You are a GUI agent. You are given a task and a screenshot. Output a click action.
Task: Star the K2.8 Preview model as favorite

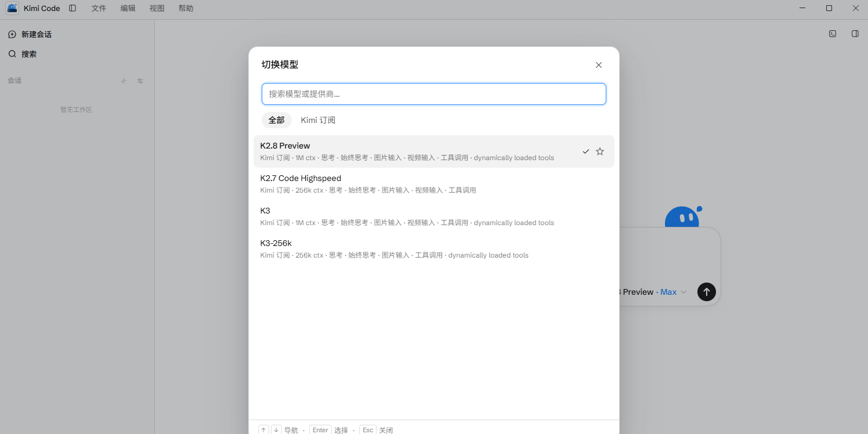(600, 151)
